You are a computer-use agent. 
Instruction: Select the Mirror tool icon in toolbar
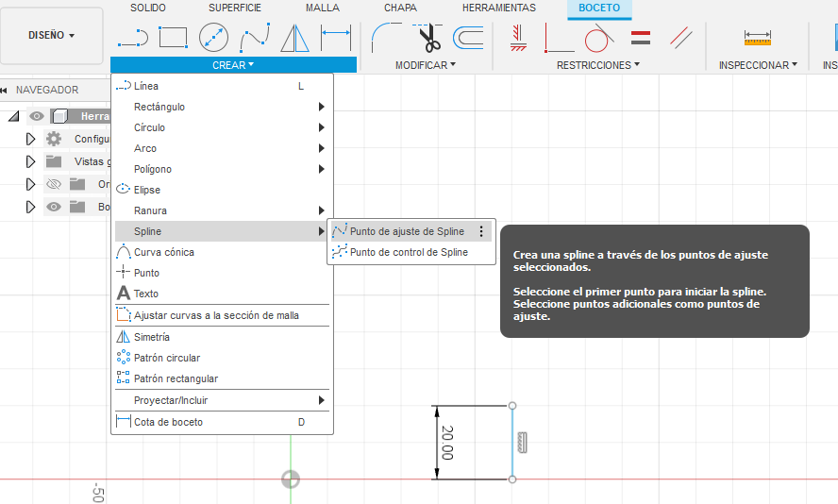pos(295,38)
